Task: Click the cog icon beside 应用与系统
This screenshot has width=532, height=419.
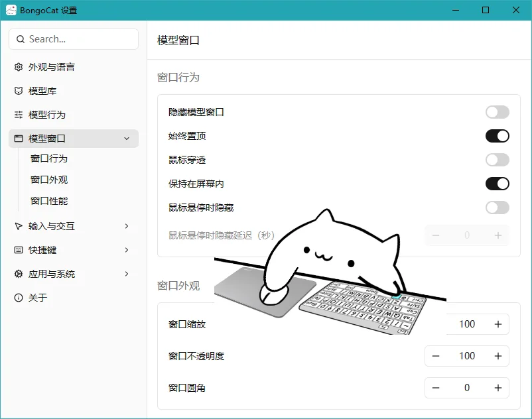Action: (19, 274)
